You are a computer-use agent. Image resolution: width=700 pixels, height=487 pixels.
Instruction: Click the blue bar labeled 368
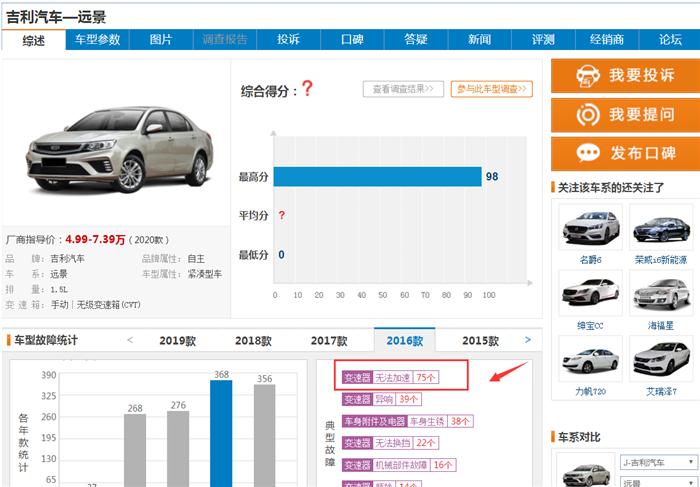click(x=221, y=433)
